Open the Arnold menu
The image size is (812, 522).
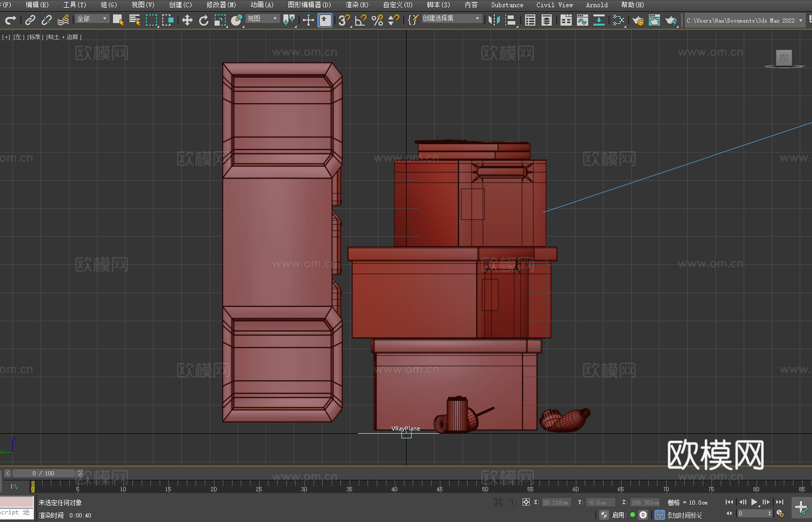click(x=596, y=5)
